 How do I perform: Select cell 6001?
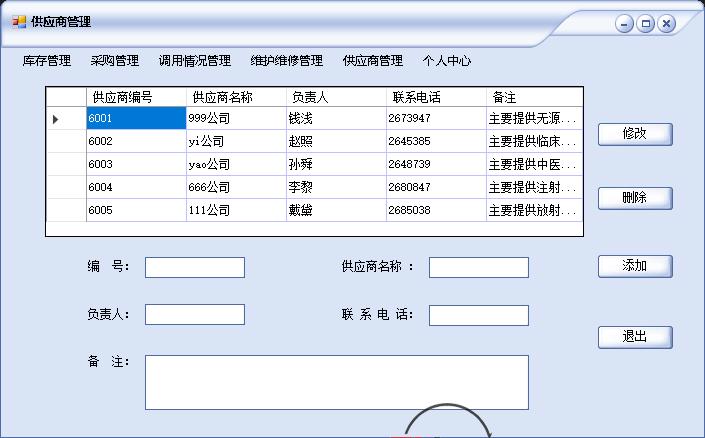[136, 118]
